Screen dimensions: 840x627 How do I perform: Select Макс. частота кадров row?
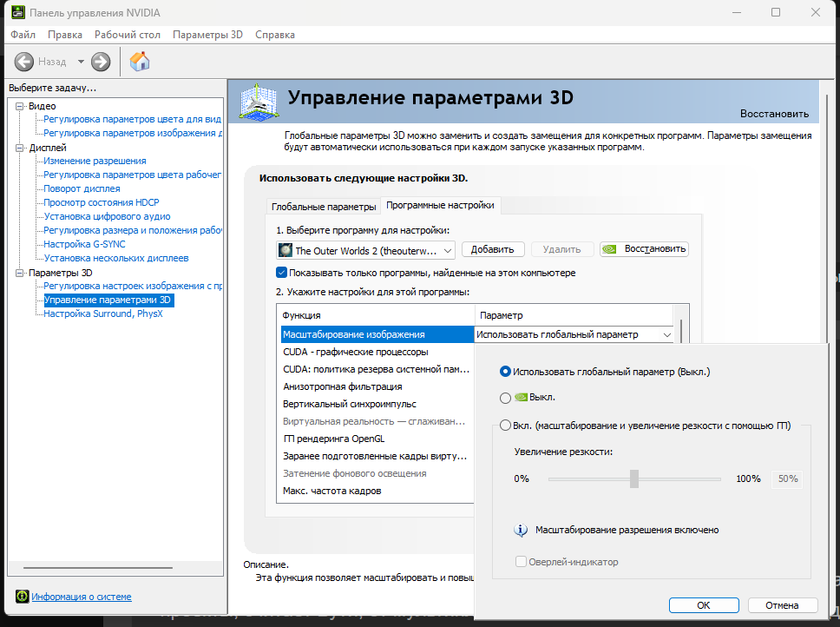(377, 491)
